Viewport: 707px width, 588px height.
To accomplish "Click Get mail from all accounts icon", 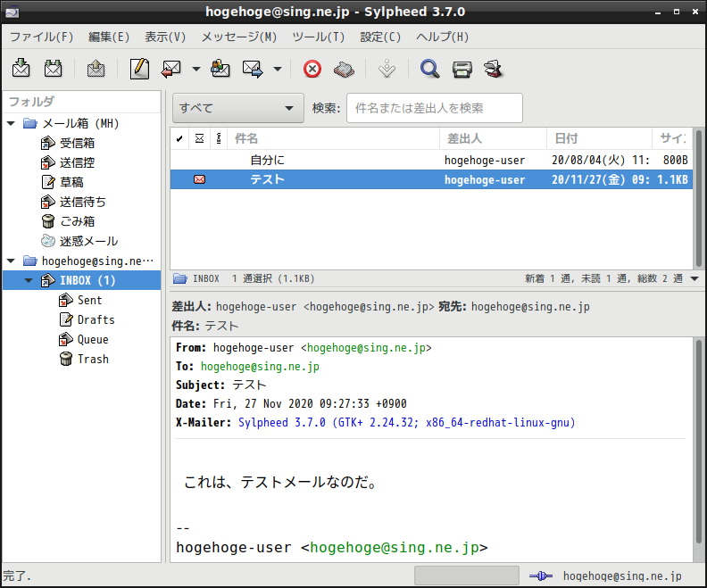I will coord(53,69).
